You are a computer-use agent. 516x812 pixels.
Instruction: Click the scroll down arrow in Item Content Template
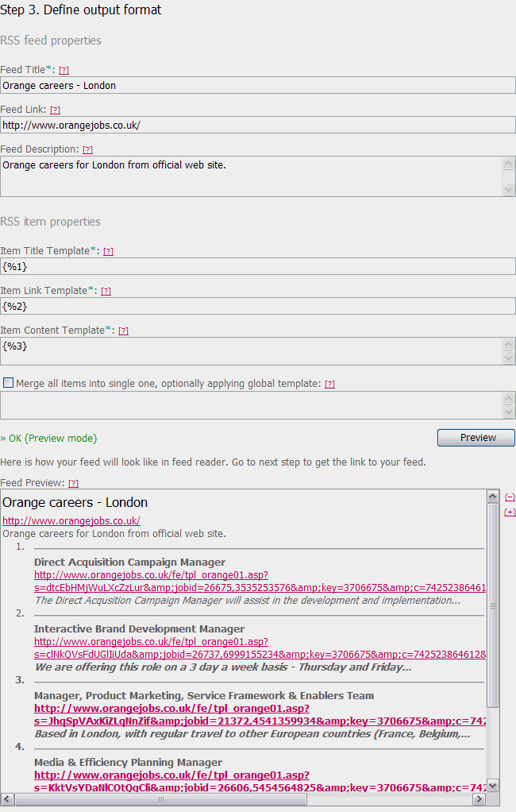coord(508,358)
